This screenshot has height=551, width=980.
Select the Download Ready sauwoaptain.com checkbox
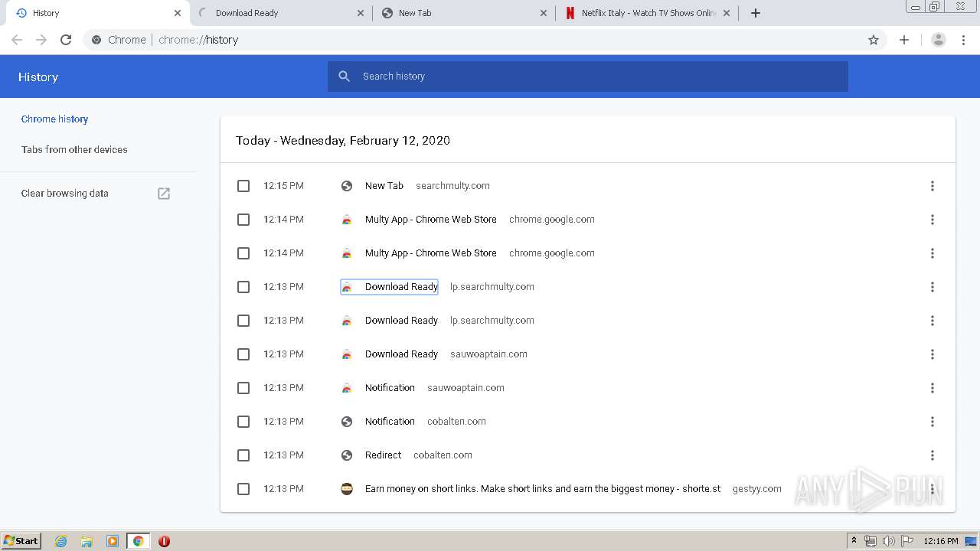243,354
